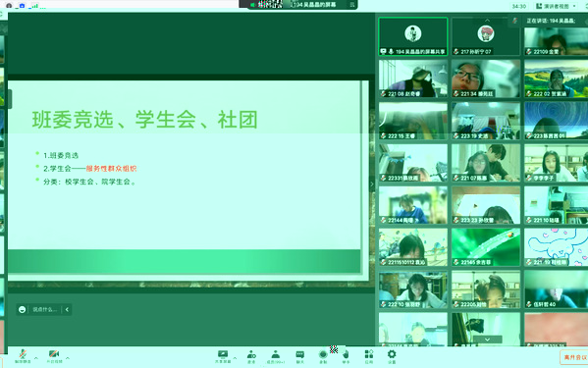Open the chat icon
The width and height of the screenshot is (588, 368).
point(300,356)
